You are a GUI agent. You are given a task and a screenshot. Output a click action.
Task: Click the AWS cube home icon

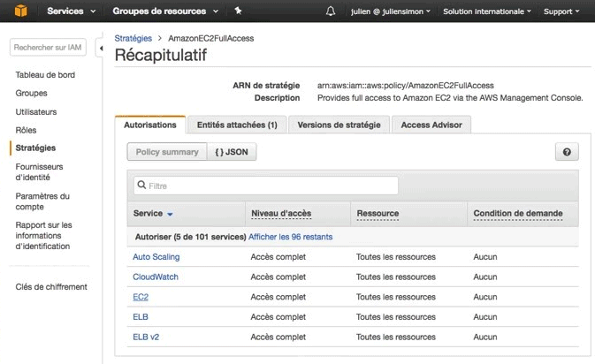click(x=21, y=11)
